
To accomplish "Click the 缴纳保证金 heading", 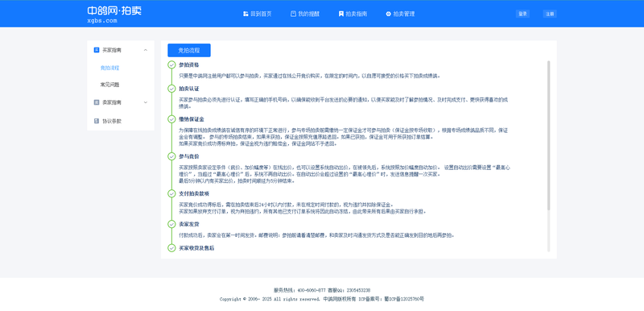I will (192, 119).
